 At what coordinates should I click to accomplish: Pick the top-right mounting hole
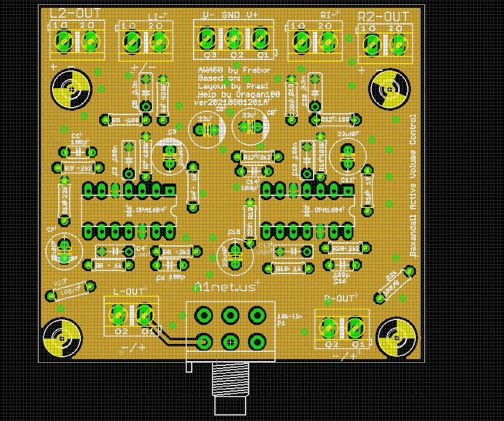coord(389,89)
